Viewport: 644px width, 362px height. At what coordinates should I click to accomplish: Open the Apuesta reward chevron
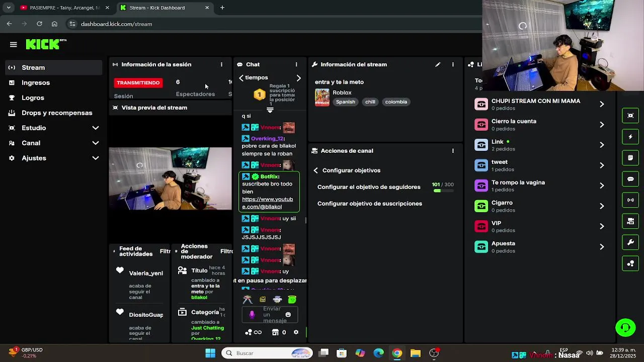[x=602, y=247]
